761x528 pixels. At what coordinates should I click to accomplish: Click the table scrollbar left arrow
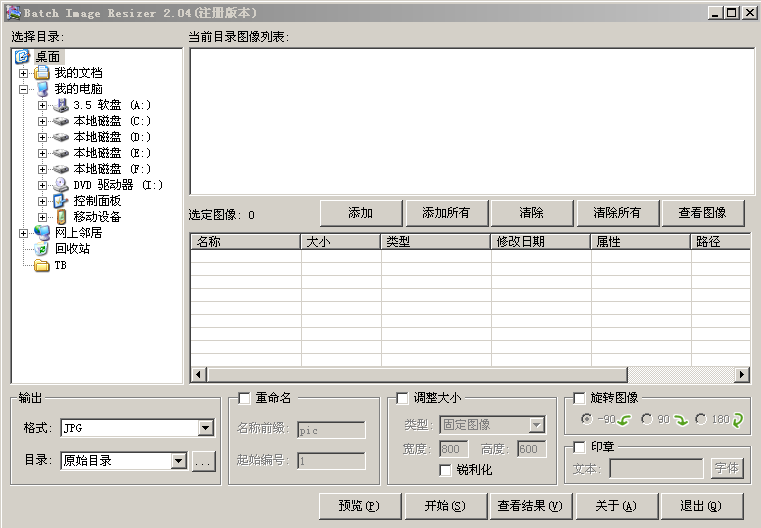click(198, 375)
